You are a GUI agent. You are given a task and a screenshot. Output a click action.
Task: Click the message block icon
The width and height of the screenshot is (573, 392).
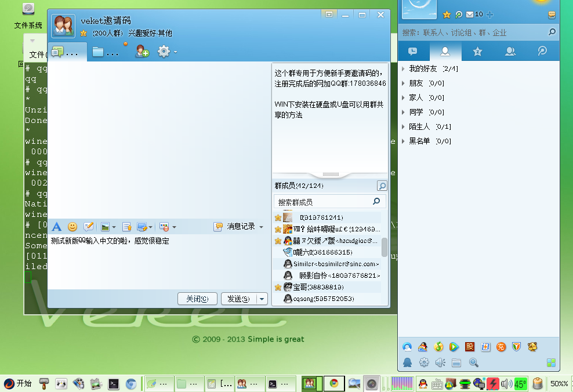pos(165,227)
